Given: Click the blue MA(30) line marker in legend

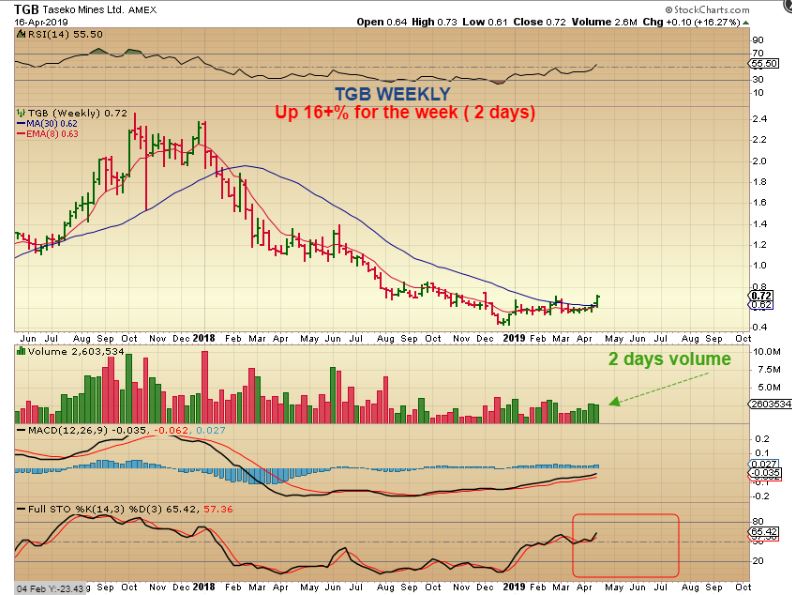Looking at the screenshot, I should [21, 124].
